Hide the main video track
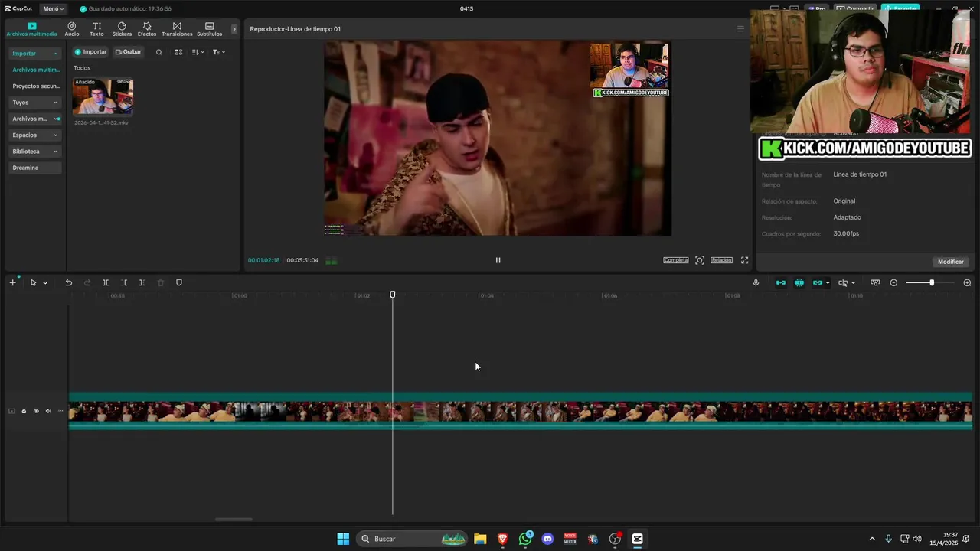Image resolution: width=980 pixels, height=551 pixels. [36, 411]
